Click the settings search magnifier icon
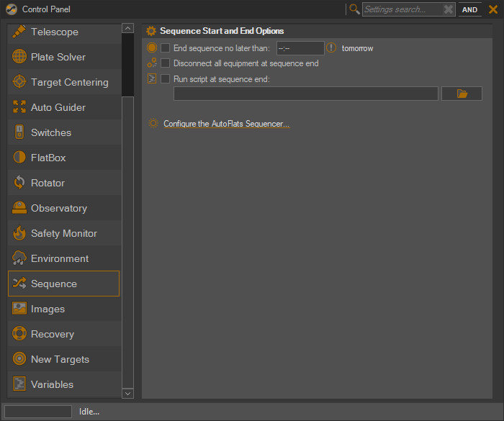 354,9
